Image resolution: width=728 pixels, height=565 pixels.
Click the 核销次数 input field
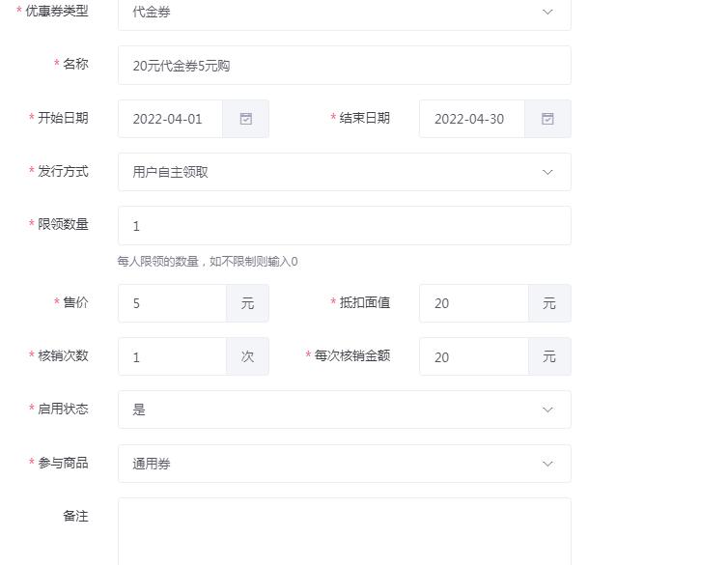[172, 357]
